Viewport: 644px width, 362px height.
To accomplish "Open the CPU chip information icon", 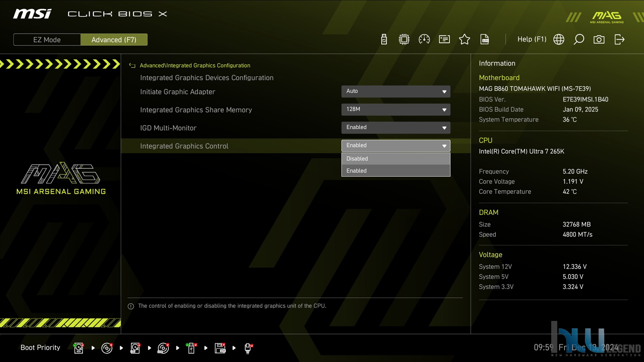I will pyautogui.click(x=404, y=39).
